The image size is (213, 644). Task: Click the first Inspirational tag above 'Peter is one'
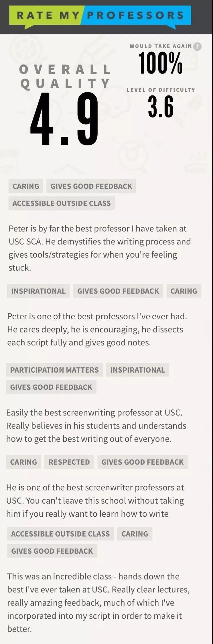tap(38, 291)
